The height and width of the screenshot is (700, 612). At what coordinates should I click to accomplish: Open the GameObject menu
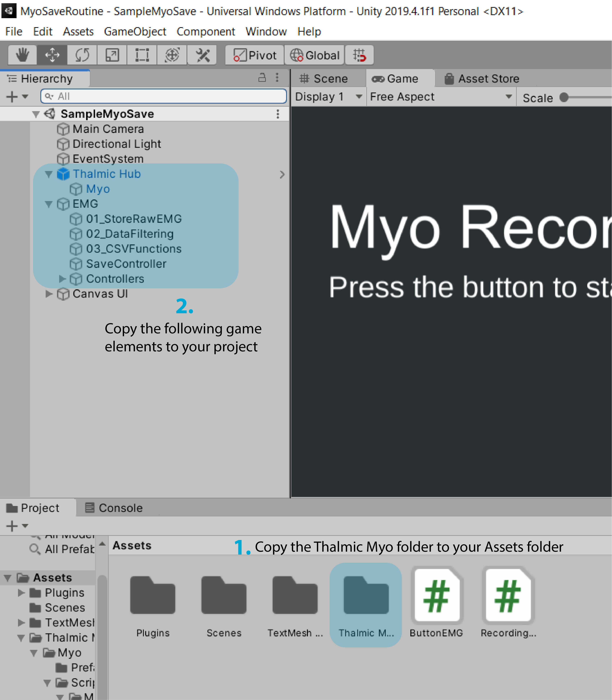(x=135, y=31)
